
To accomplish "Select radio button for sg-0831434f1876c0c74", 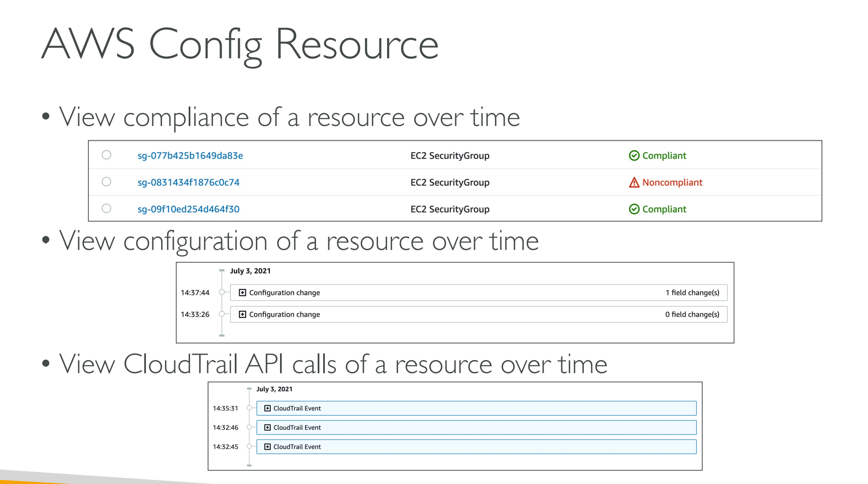I will [107, 182].
